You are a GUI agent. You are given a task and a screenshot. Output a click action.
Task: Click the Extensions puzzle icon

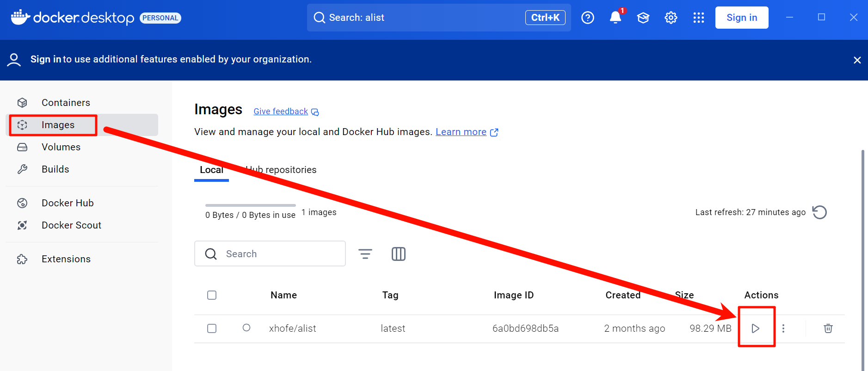pos(22,259)
